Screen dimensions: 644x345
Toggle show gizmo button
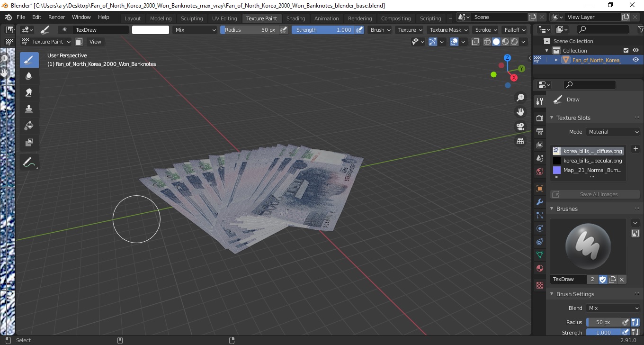[x=432, y=42]
